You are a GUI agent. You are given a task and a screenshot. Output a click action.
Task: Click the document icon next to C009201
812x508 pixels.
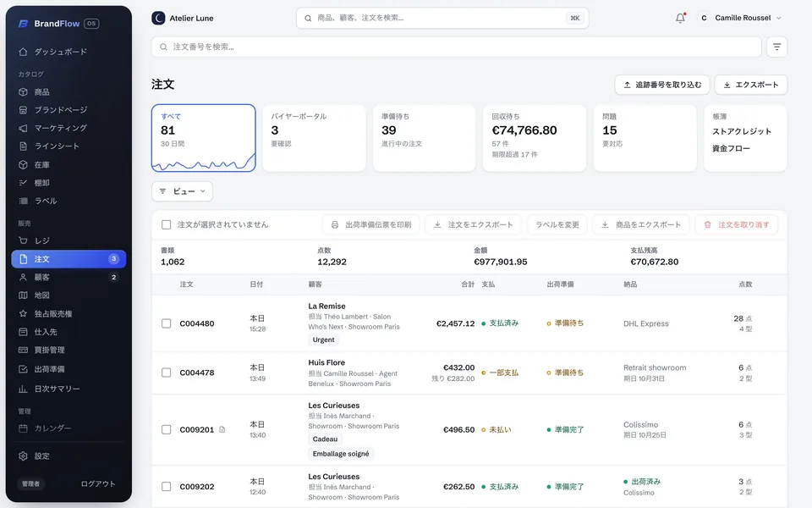click(x=222, y=429)
